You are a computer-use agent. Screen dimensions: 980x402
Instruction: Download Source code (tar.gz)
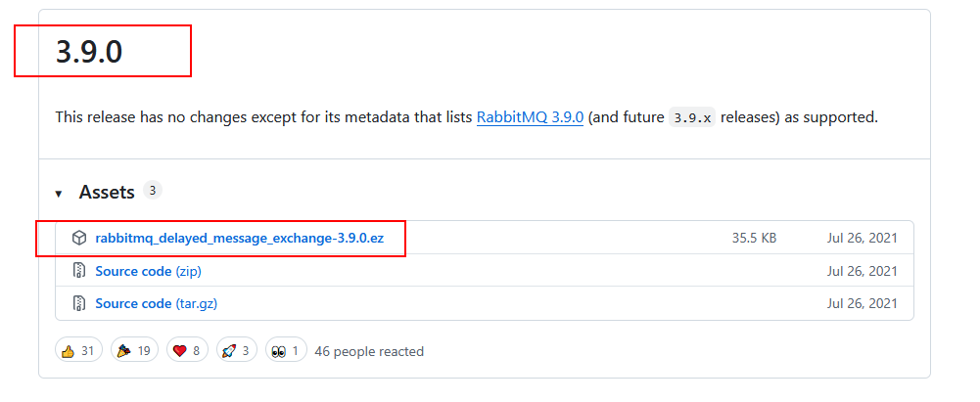(x=156, y=303)
